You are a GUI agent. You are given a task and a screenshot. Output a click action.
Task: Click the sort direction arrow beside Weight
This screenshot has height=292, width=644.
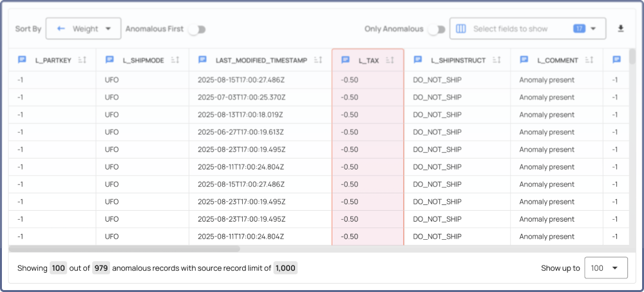point(61,29)
